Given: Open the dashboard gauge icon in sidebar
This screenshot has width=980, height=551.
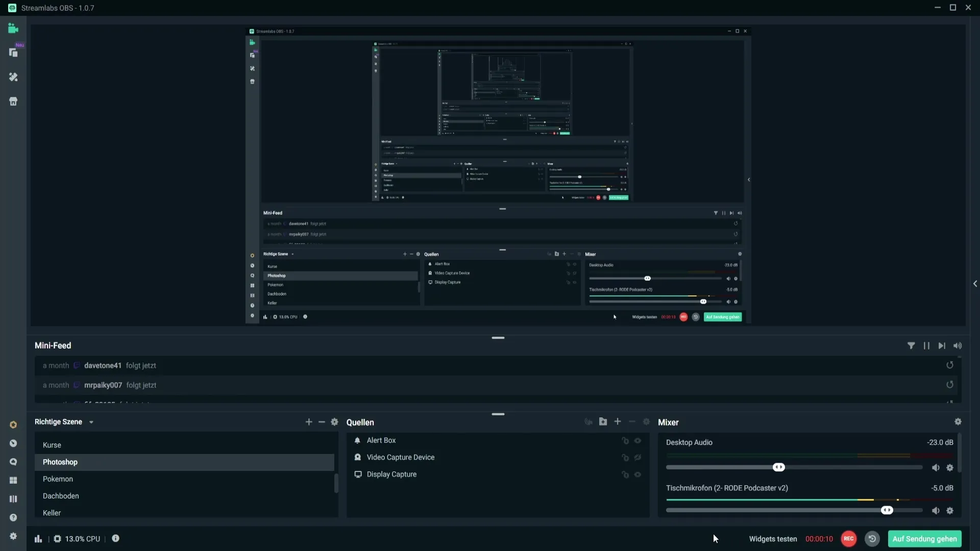Looking at the screenshot, I should tap(13, 443).
